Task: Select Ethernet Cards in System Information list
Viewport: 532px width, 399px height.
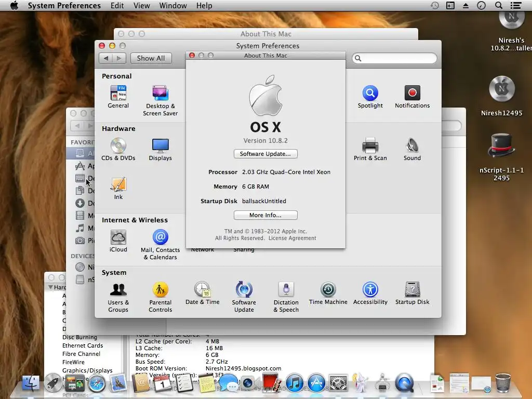Action: coord(83,345)
